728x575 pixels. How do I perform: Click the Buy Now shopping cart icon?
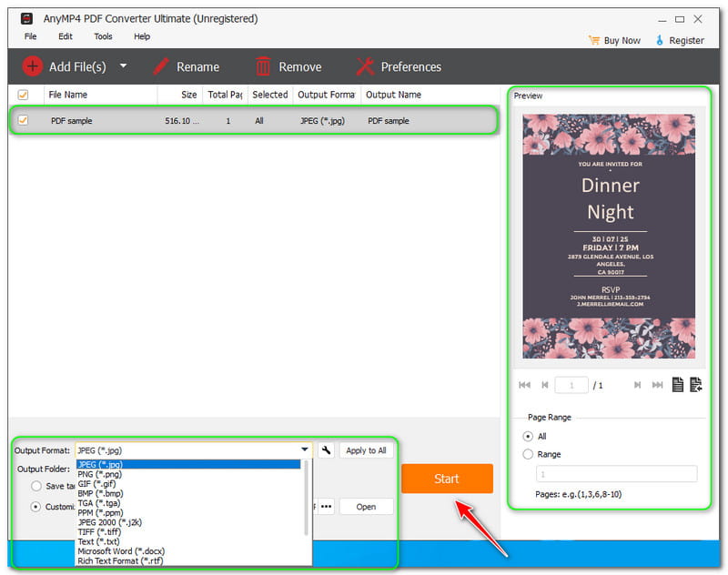point(594,40)
